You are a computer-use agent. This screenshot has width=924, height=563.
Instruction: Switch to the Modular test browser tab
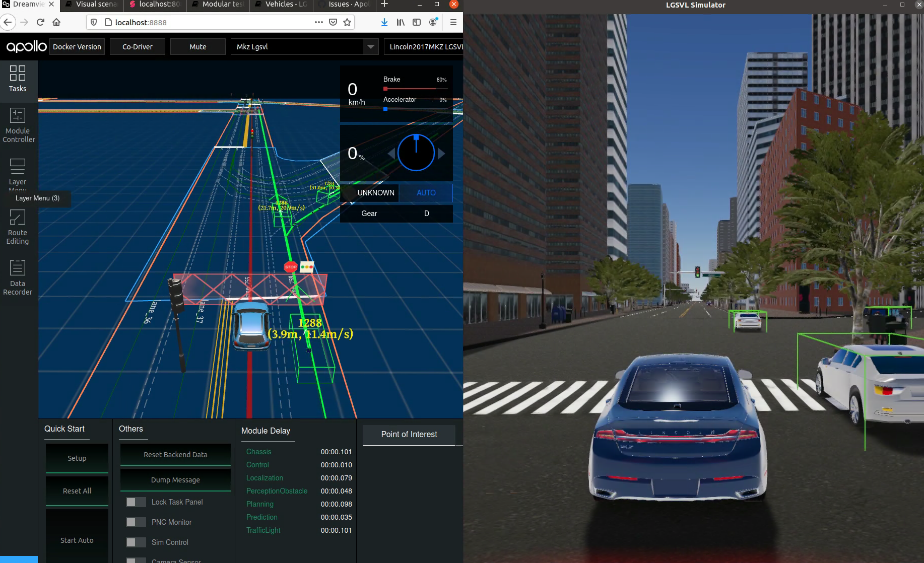click(x=218, y=4)
